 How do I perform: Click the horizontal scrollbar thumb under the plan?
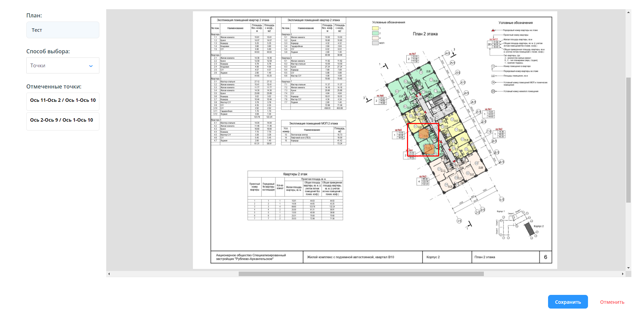[361, 274]
